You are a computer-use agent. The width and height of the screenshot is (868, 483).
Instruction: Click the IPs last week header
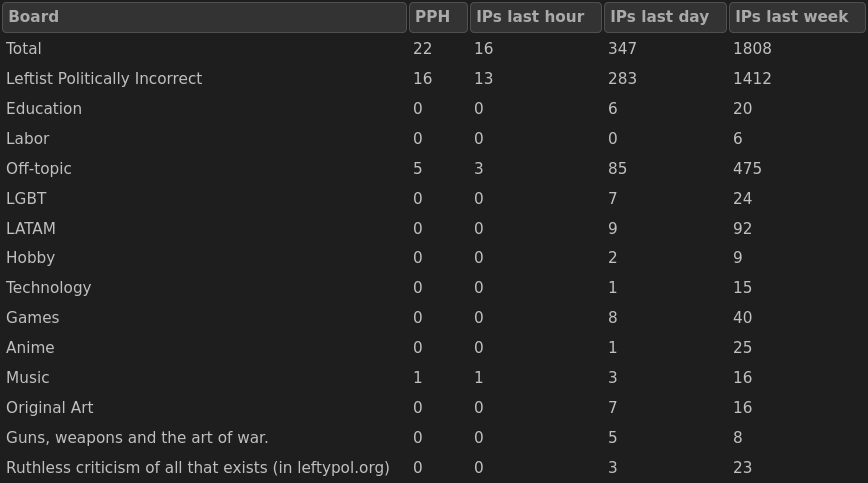click(x=797, y=17)
